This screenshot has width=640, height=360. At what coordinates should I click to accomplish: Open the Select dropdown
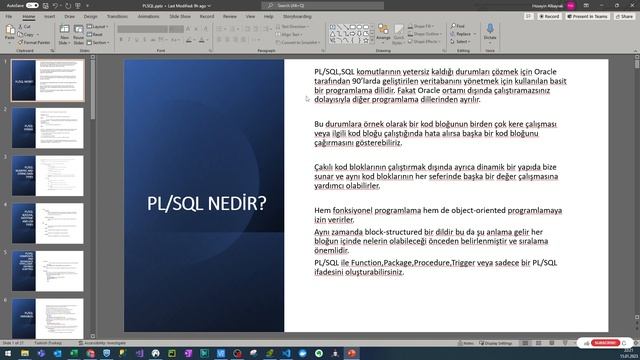[x=460, y=42]
